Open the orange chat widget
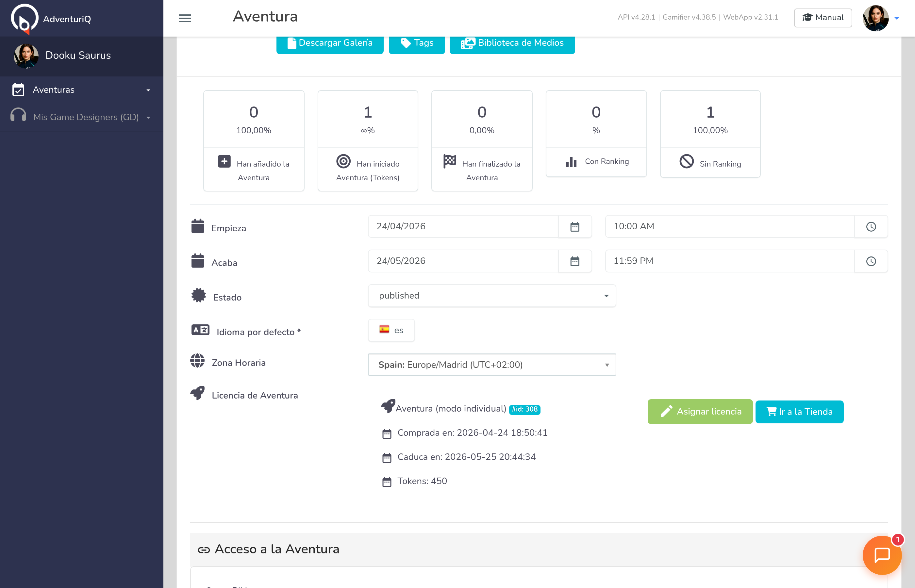The image size is (915, 588). (882, 555)
